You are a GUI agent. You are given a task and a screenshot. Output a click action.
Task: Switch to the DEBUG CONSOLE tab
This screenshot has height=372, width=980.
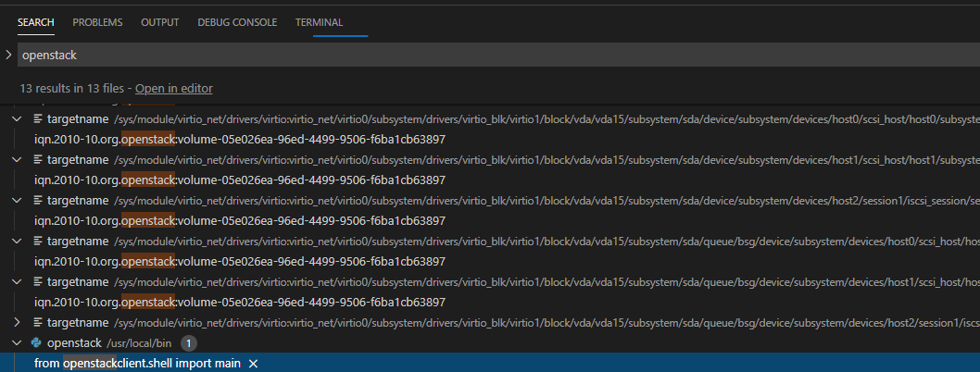click(237, 22)
